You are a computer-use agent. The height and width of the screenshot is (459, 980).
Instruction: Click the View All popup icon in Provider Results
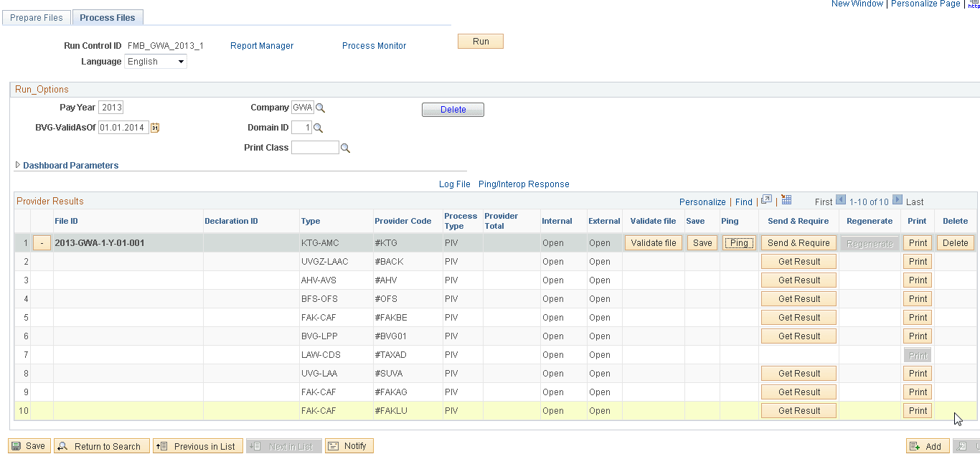[x=766, y=200]
